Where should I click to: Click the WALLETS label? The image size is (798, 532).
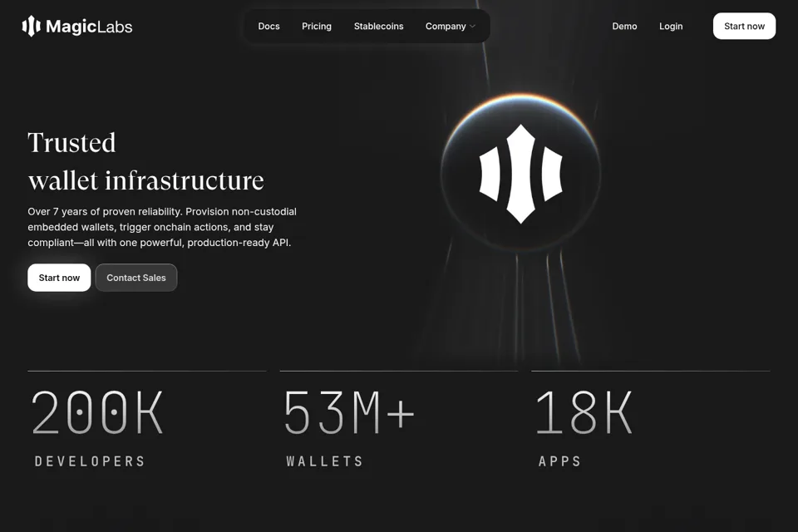(x=325, y=461)
